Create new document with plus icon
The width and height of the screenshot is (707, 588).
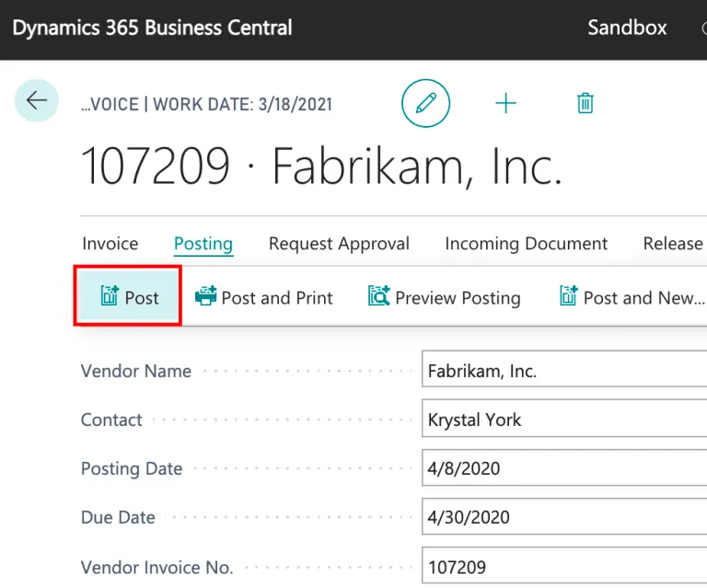pyautogui.click(x=506, y=103)
